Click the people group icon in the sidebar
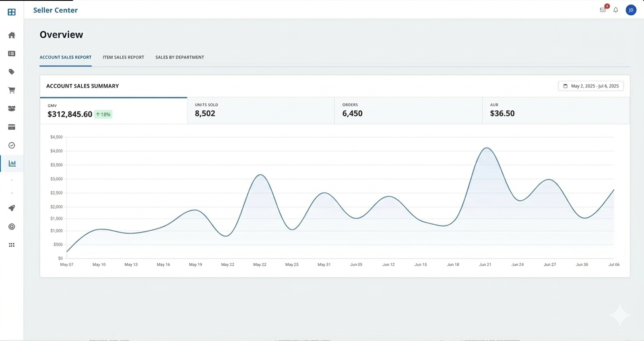This screenshot has width=644, height=341. click(12, 108)
